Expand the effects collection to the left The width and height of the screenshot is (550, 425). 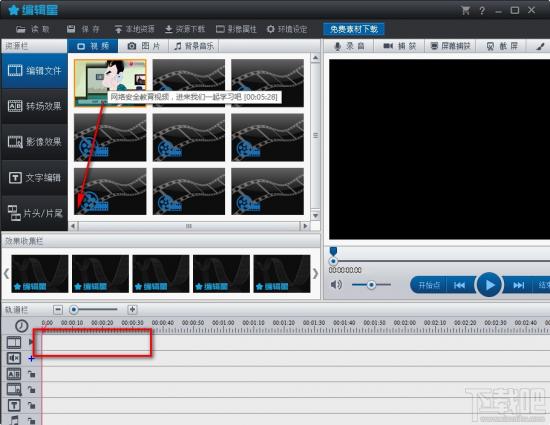(6, 274)
